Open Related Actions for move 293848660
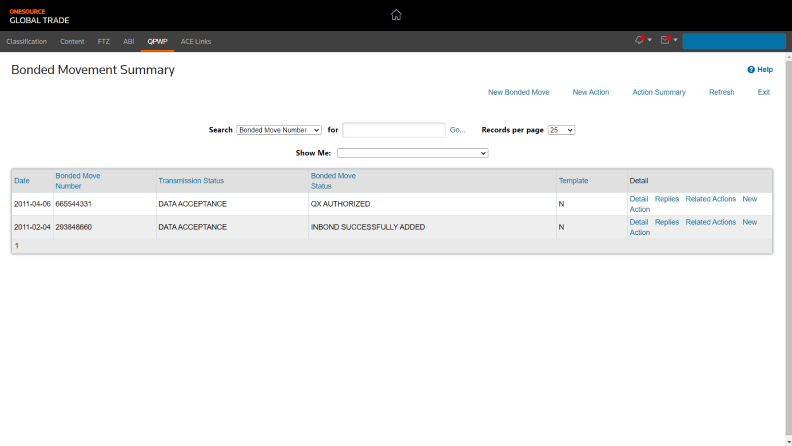792x446 pixels. click(x=710, y=222)
